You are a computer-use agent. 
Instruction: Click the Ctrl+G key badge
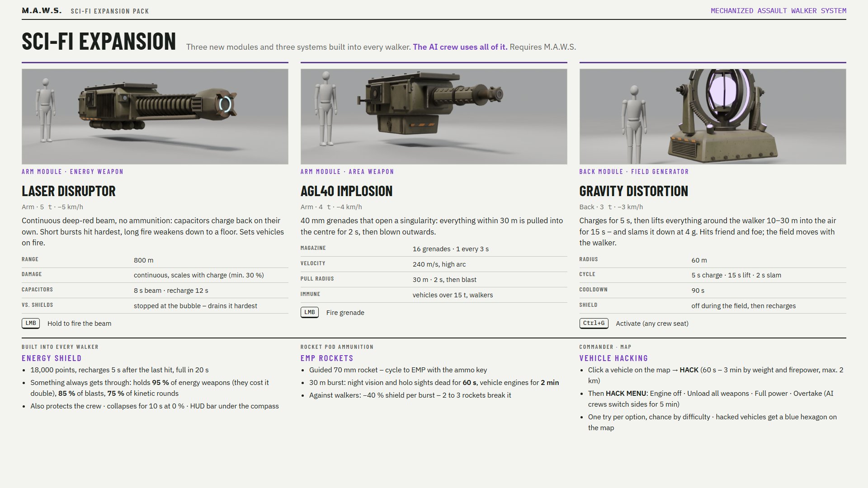594,323
